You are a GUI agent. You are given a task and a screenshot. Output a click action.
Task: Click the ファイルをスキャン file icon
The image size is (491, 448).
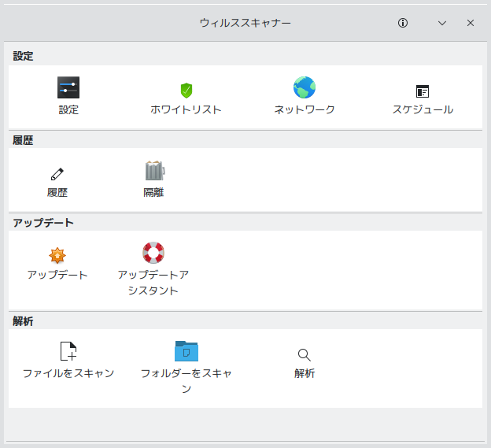coord(68,351)
